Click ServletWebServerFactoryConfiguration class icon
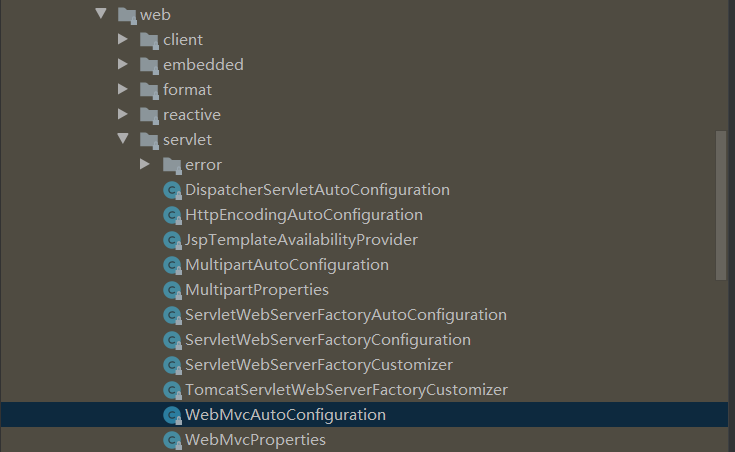This screenshot has width=735, height=452. pos(172,340)
